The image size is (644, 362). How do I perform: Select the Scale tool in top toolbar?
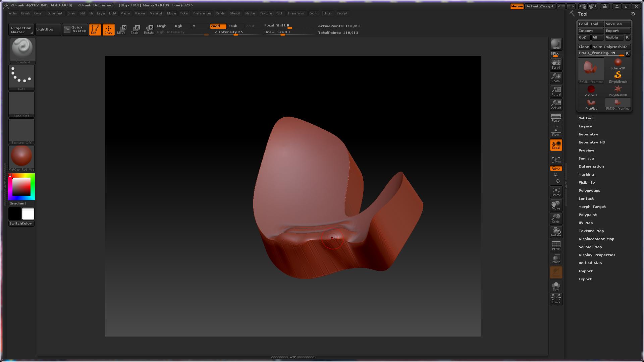[135, 29]
